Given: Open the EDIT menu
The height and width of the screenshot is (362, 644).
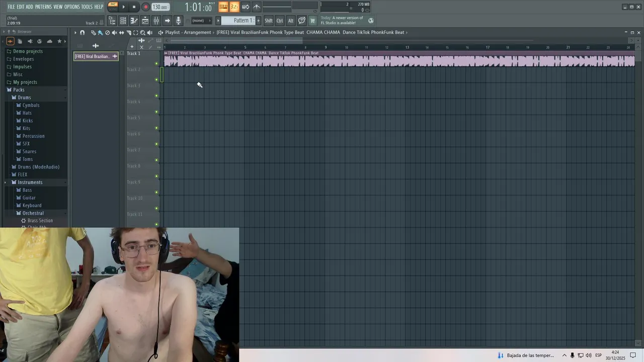Looking at the screenshot, I should point(21,7).
